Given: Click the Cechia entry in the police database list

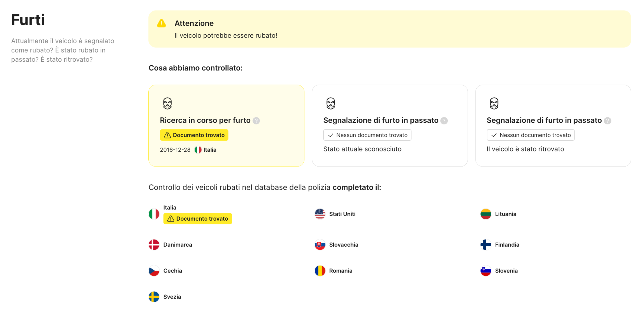Looking at the screenshot, I should pyautogui.click(x=173, y=271).
